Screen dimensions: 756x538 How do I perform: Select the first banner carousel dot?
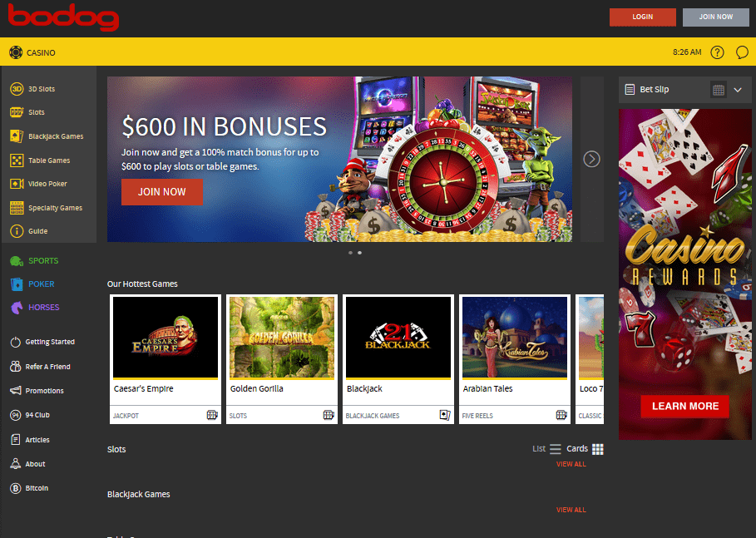pyautogui.click(x=350, y=253)
